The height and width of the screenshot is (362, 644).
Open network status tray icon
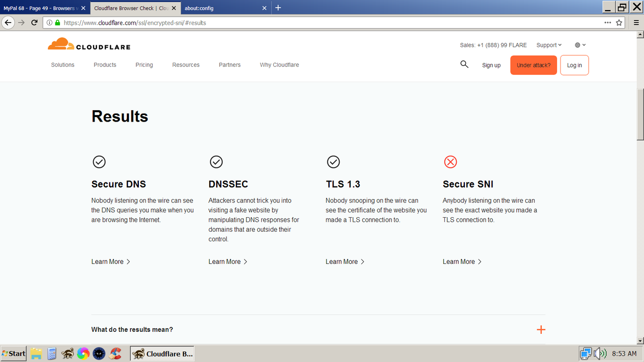pyautogui.click(x=585, y=353)
